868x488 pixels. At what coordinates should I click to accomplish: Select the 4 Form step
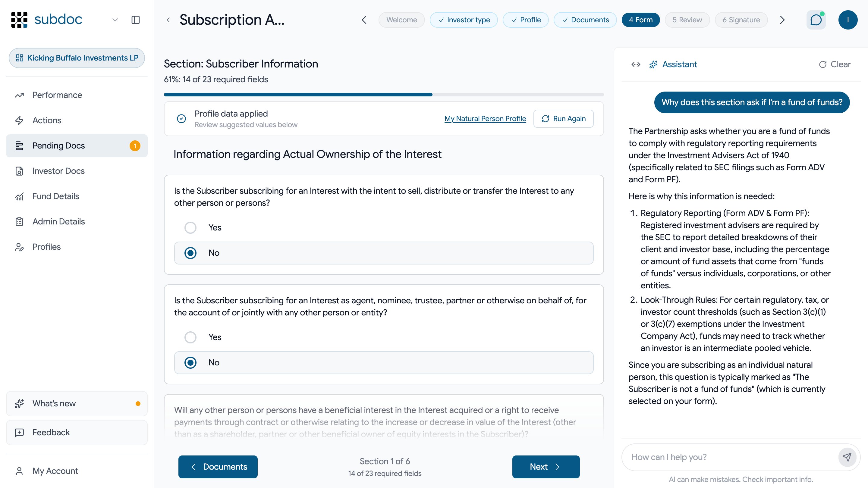coord(640,20)
